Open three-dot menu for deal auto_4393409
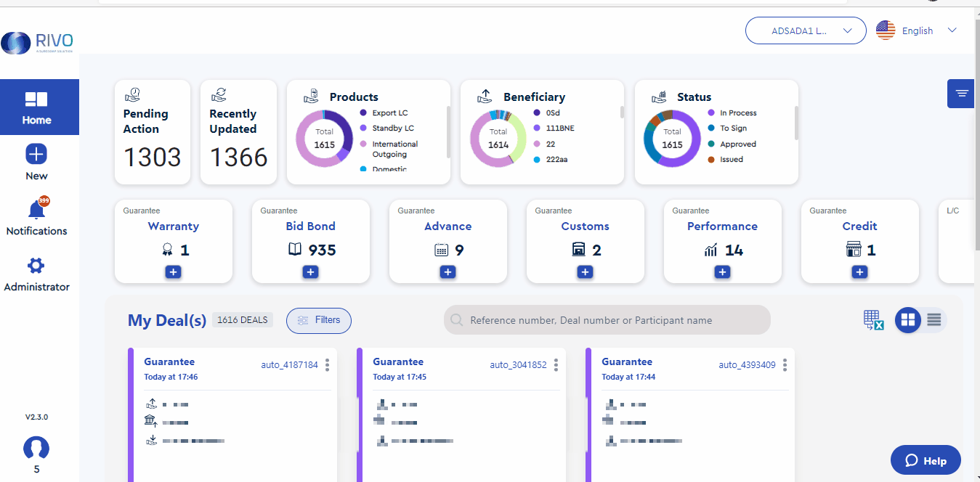This screenshot has height=482, width=980. (x=785, y=365)
